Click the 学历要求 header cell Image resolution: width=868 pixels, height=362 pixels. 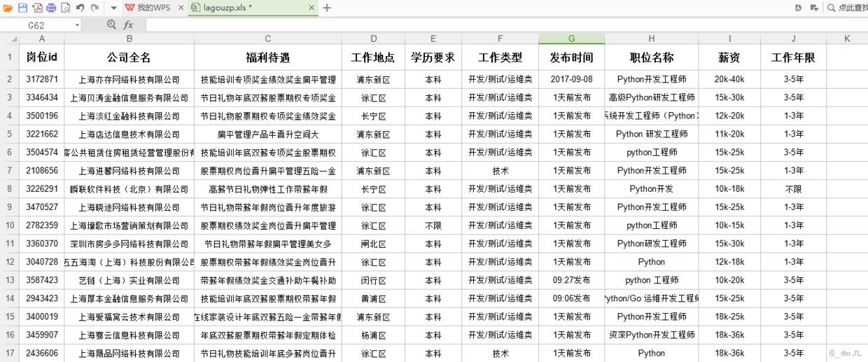tap(433, 57)
